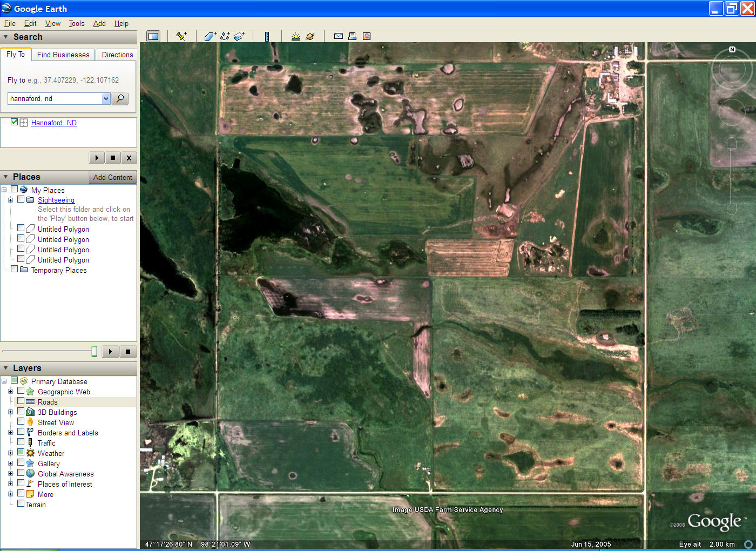
Task: Open the Help menu
Action: click(x=122, y=23)
